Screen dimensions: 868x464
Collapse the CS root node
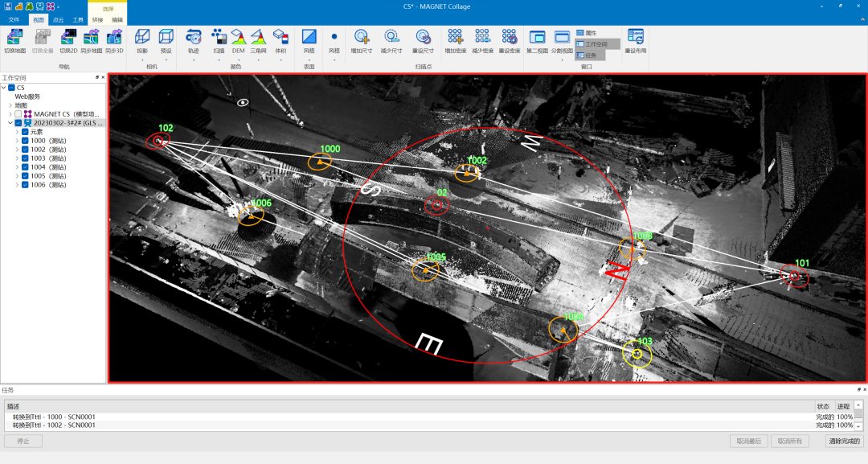pos(4,88)
